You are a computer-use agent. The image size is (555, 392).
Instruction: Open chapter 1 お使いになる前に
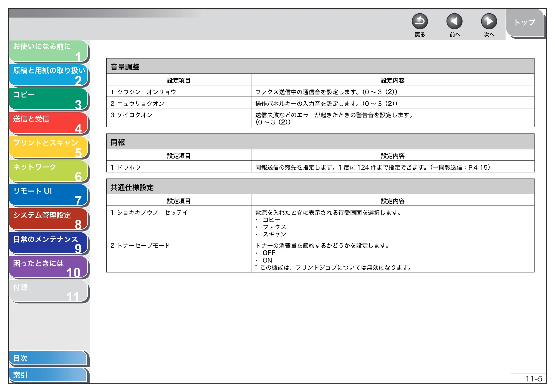click(49, 51)
